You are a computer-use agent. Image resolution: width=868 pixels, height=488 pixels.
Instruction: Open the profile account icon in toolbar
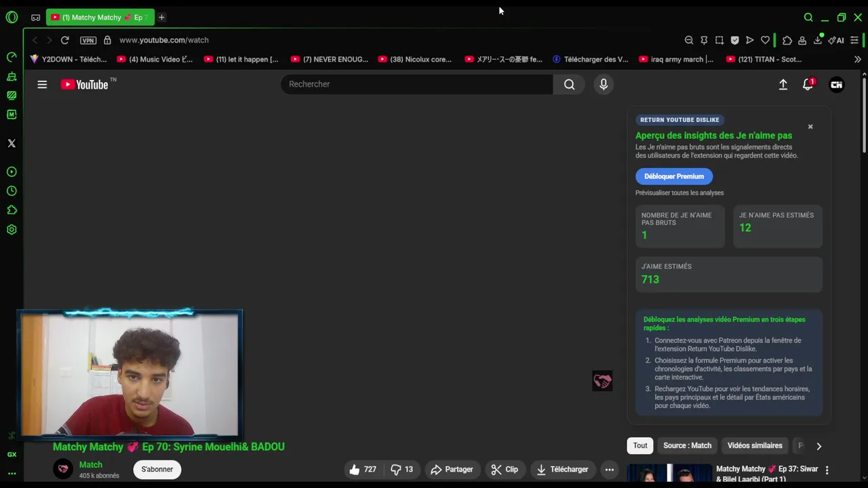(x=802, y=40)
